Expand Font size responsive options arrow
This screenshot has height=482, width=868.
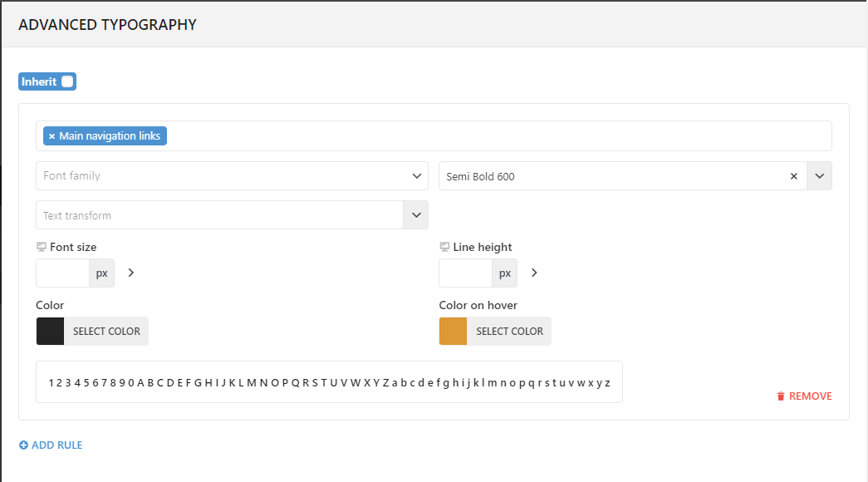pos(131,273)
